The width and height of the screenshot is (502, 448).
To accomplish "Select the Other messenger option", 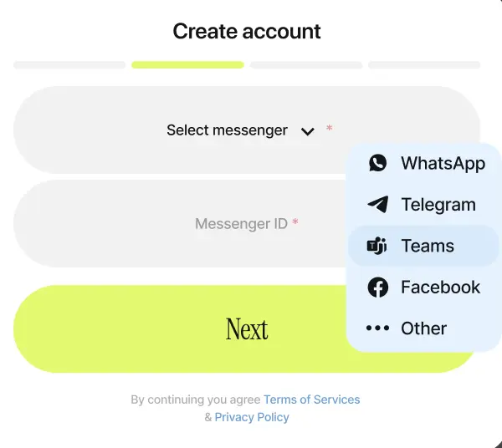I will [x=423, y=328].
